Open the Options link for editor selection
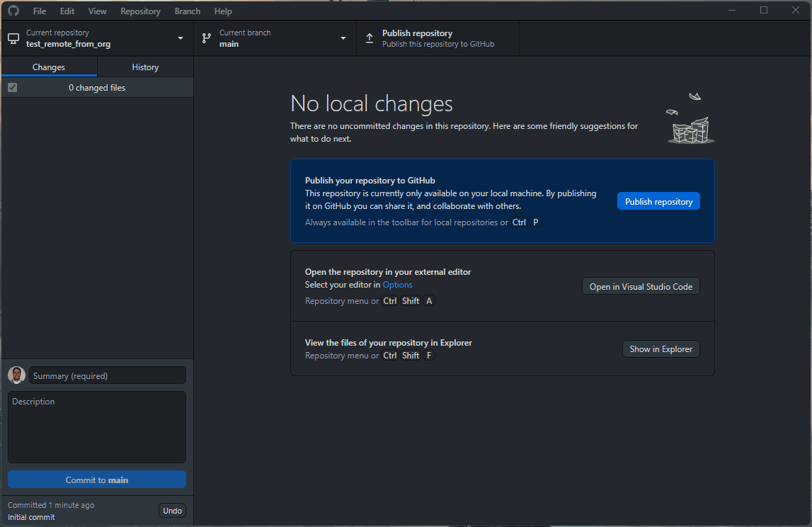 coord(397,285)
